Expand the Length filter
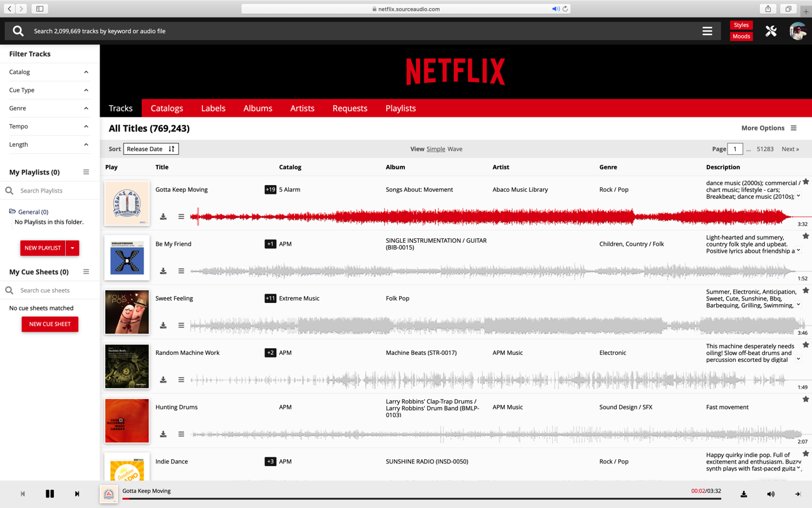812x508 pixels. coord(49,144)
